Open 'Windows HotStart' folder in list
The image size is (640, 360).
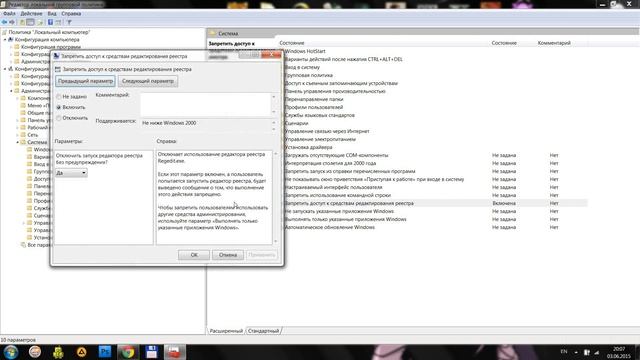[x=305, y=51]
